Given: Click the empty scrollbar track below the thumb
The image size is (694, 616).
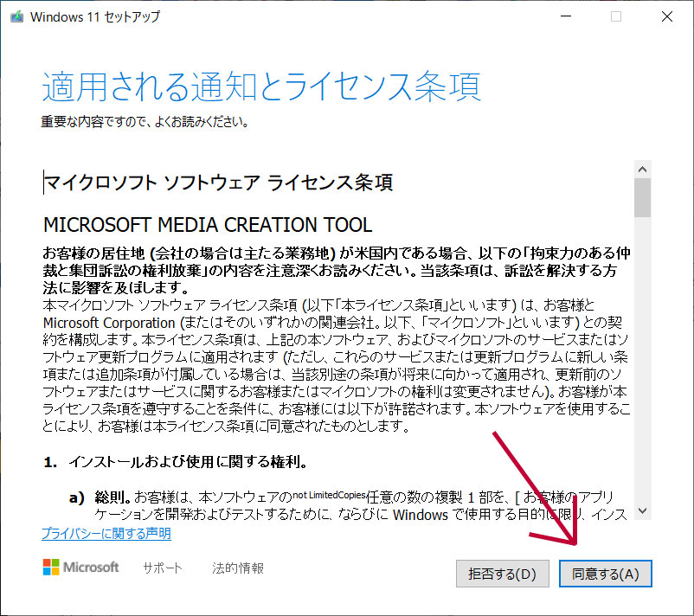Looking at the screenshot, I should click(x=642, y=363).
